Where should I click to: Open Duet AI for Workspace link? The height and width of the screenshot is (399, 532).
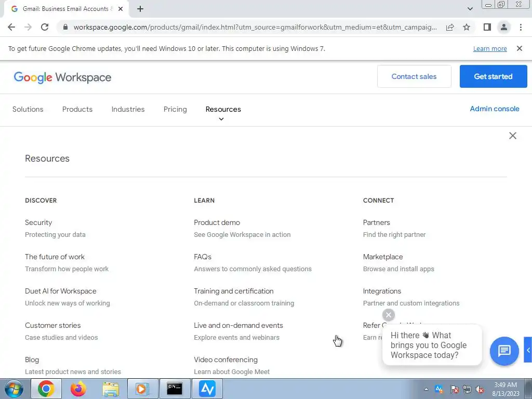click(x=60, y=291)
